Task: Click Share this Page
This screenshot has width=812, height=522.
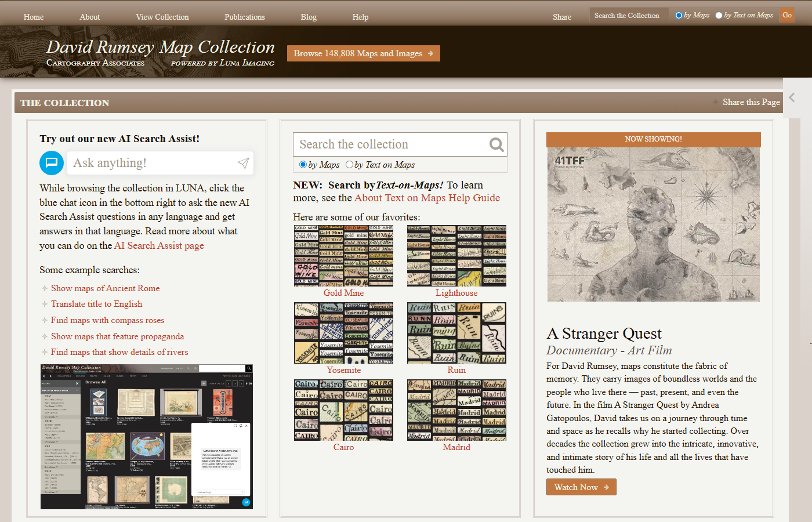Action: tap(751, 102)
